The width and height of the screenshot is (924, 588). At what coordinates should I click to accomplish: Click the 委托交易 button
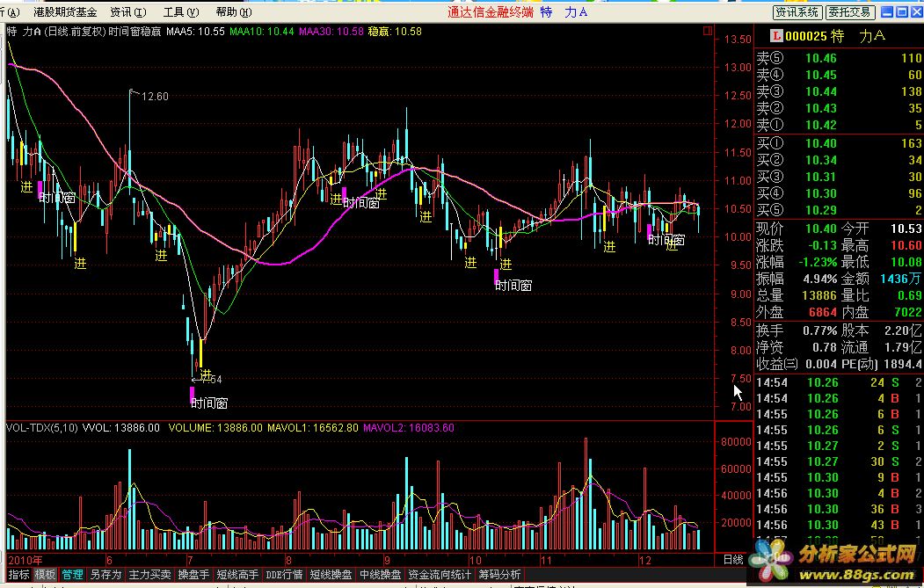tap(849, 11)
